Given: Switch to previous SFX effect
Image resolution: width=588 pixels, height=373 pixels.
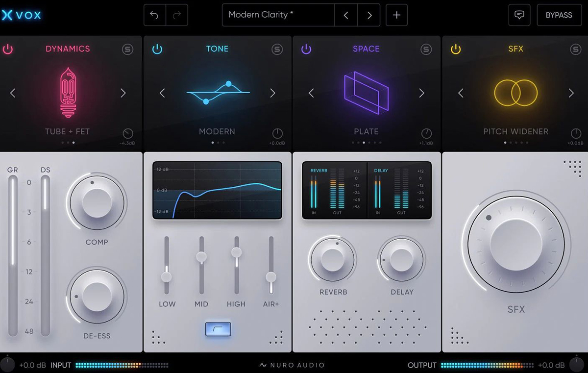Looking at the screenshot, I should coord(461,93).
